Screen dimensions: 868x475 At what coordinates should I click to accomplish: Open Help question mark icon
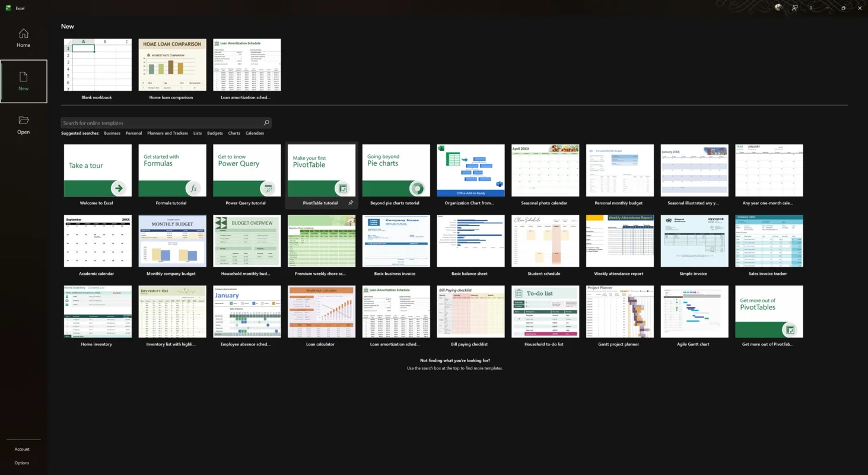click(811, 8)
